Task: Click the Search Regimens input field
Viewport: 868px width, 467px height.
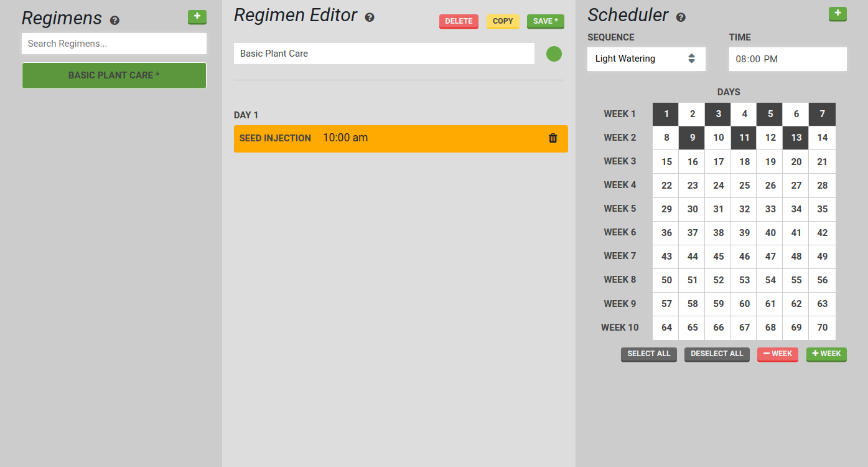Action: point(114,44)
